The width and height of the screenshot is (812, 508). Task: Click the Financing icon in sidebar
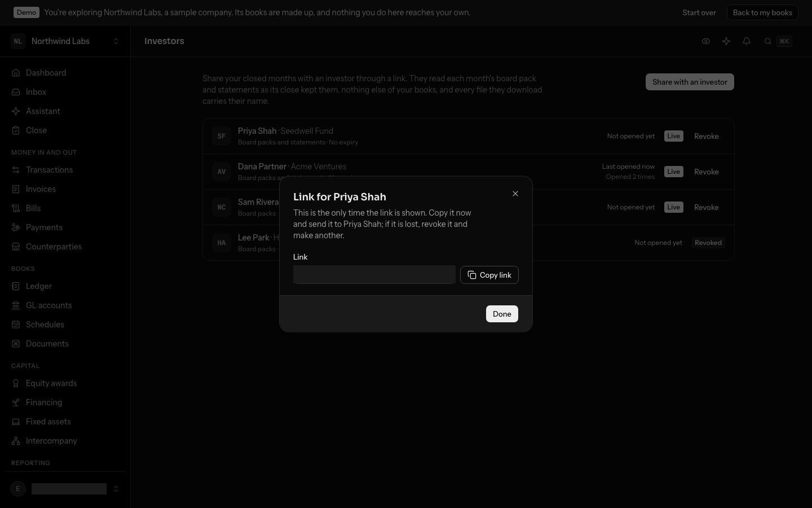click(x=16, y=402)
